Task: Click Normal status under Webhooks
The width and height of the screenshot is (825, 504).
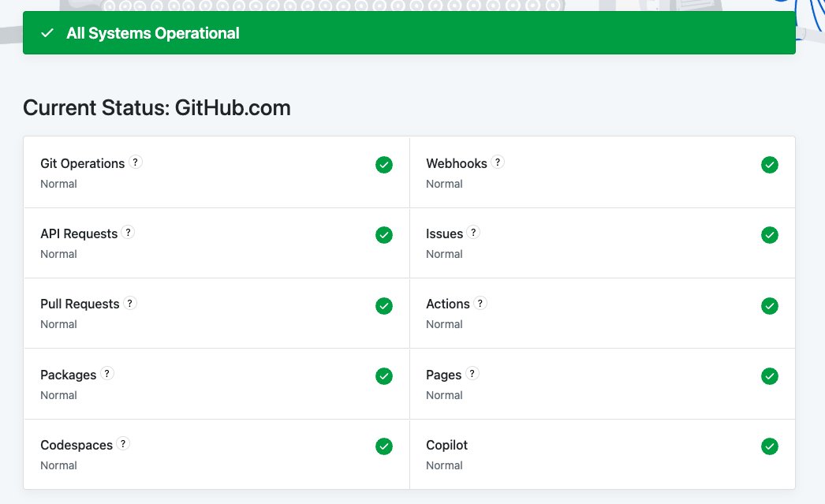Action: point(444,184)
